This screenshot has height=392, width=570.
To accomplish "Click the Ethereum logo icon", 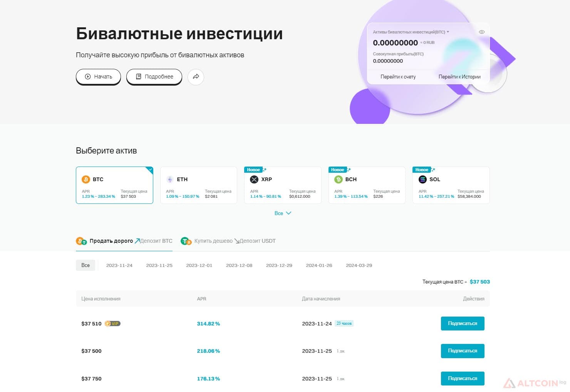I will [x=170, y=179].
